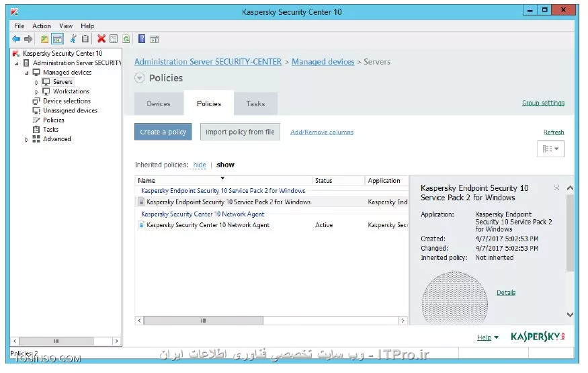Click the tree pane horizontal scrollbar thumb
The height and width of the screenshot is (373, 588).
(x=56, y=341)
